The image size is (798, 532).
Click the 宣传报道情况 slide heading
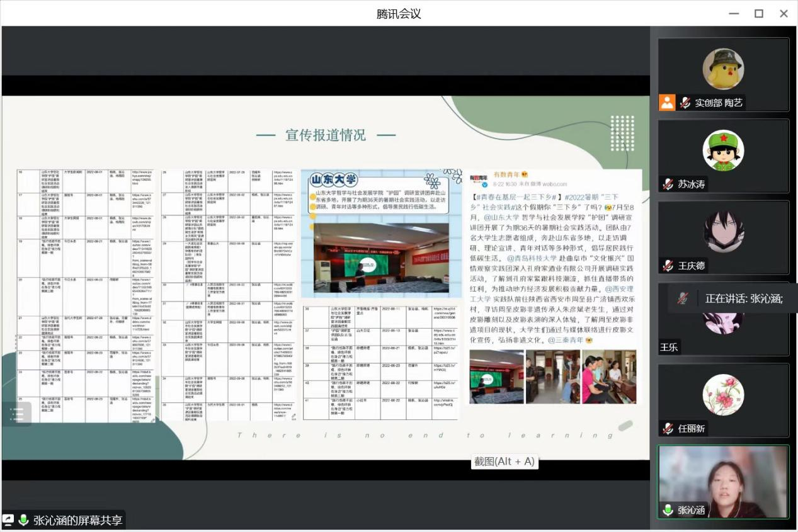tap(325, 135)
